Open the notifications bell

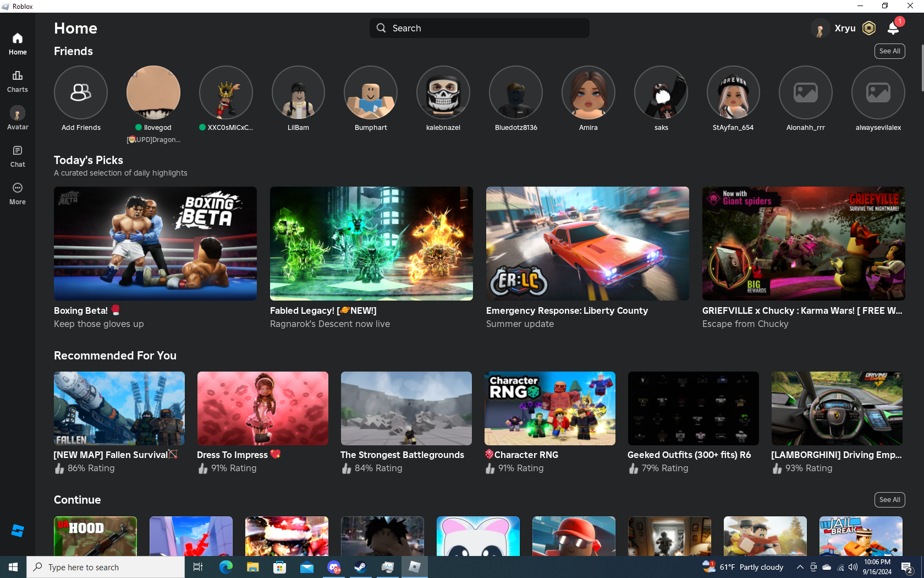tap(894, 28)
